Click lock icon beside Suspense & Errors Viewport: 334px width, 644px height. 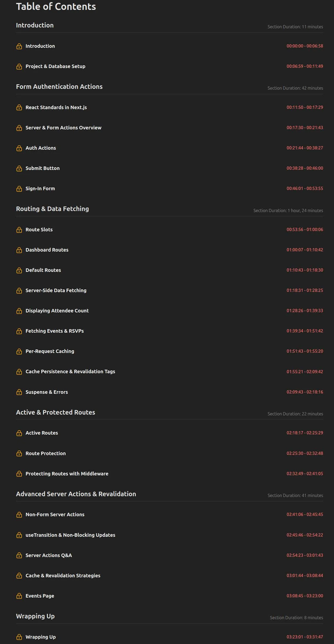pos(19,392)
